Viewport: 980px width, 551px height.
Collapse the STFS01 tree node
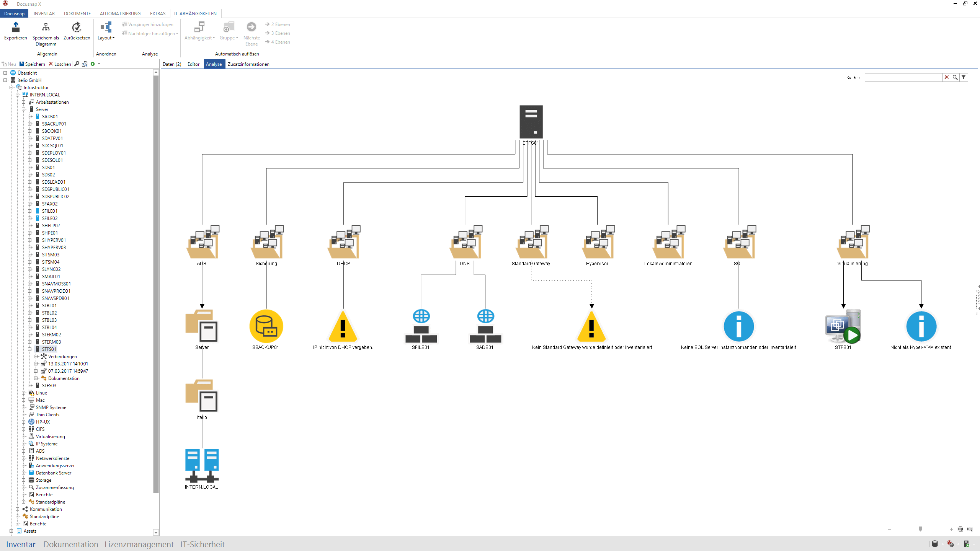pos(30,349)
